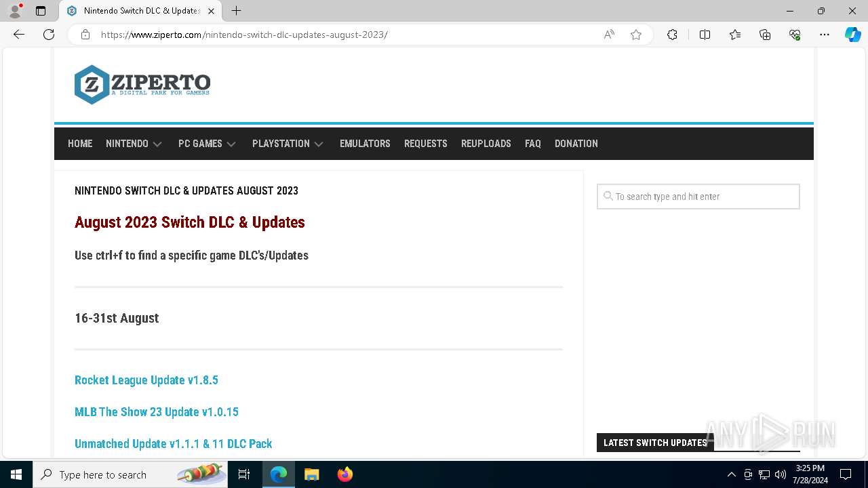The image size is (868, 488).
Task: Open Task View on taskbar
Action: 244,474
